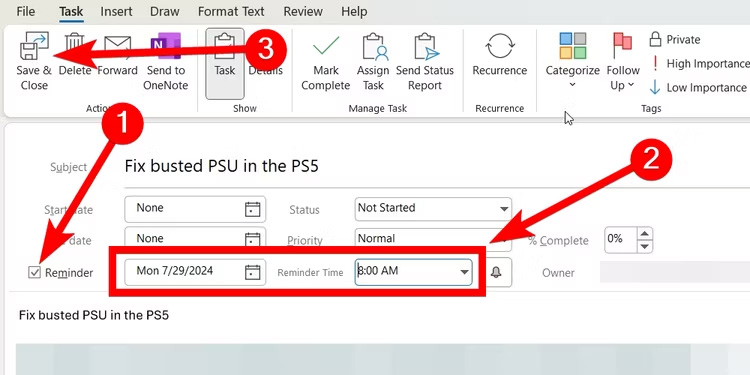
Task: Click the reminder sound bell icon
Action: click(x=496, y=273)
